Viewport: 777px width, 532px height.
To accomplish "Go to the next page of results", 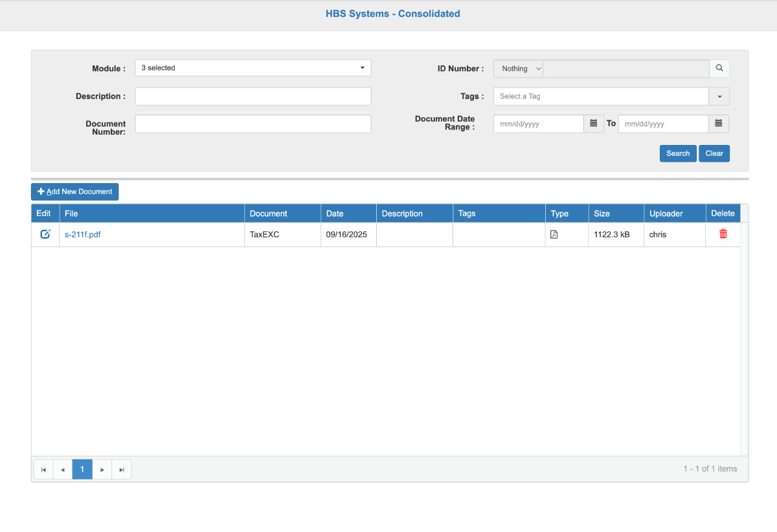I will click(x=102, y=469).
